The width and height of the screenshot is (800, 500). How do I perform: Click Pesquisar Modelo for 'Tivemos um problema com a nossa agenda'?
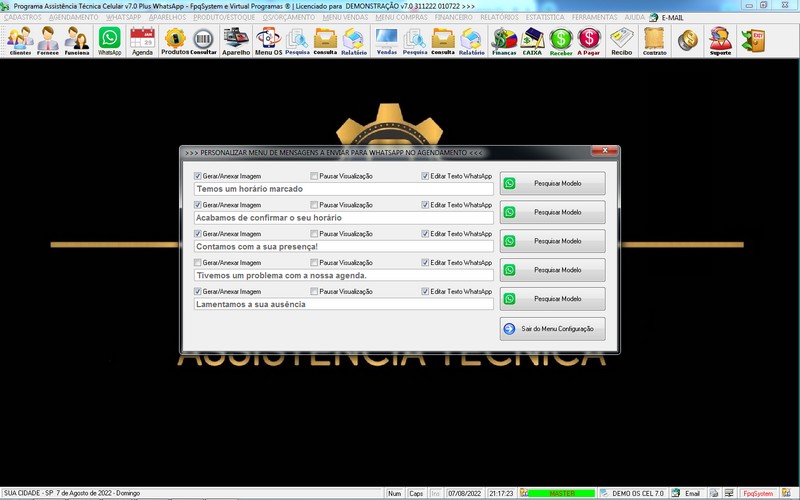point(553,270)
